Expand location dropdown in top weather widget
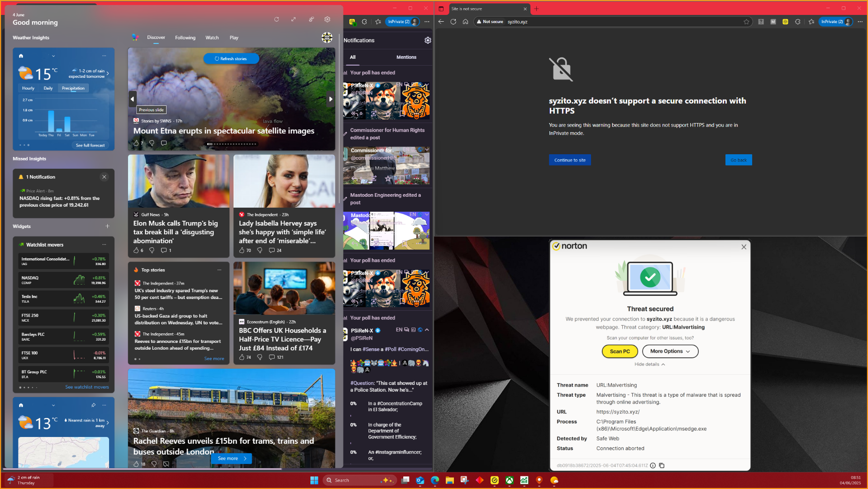This screenshot has width=868, height=489. coord(53,56)
